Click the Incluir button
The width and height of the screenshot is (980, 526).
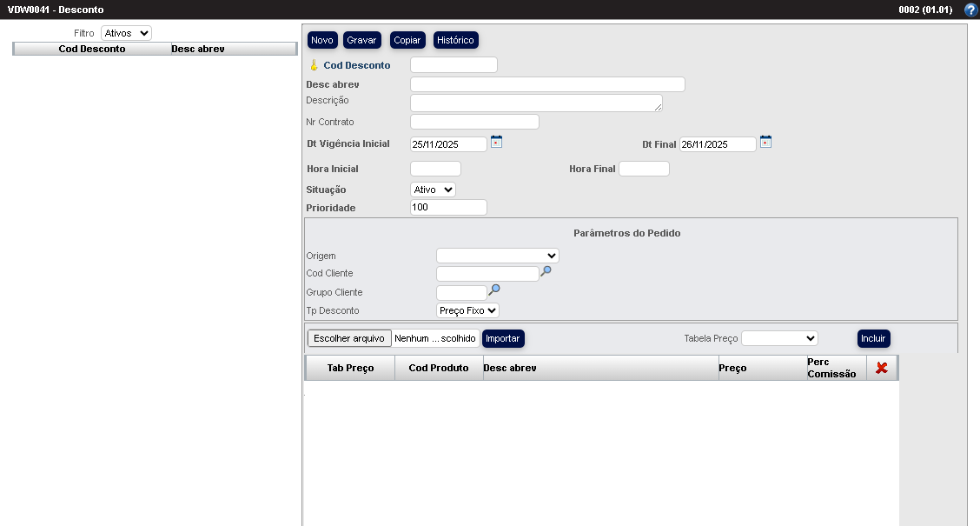tap(873, 338)
